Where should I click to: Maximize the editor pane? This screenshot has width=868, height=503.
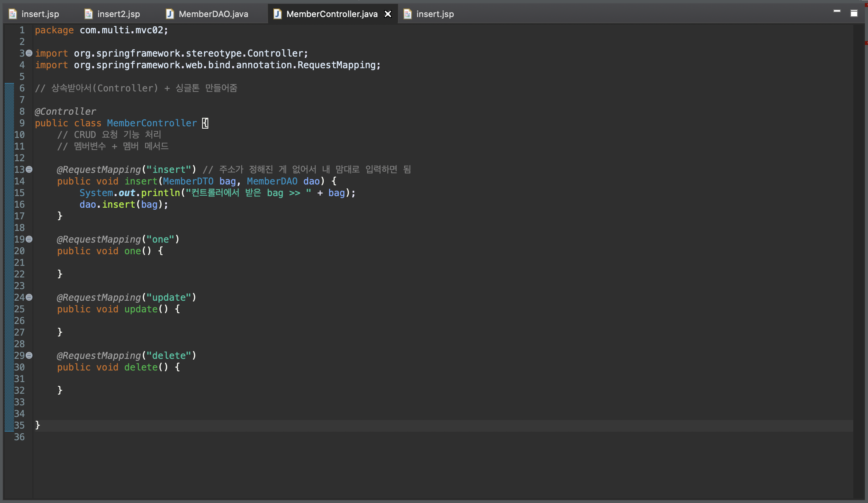[x=854, y=14]
